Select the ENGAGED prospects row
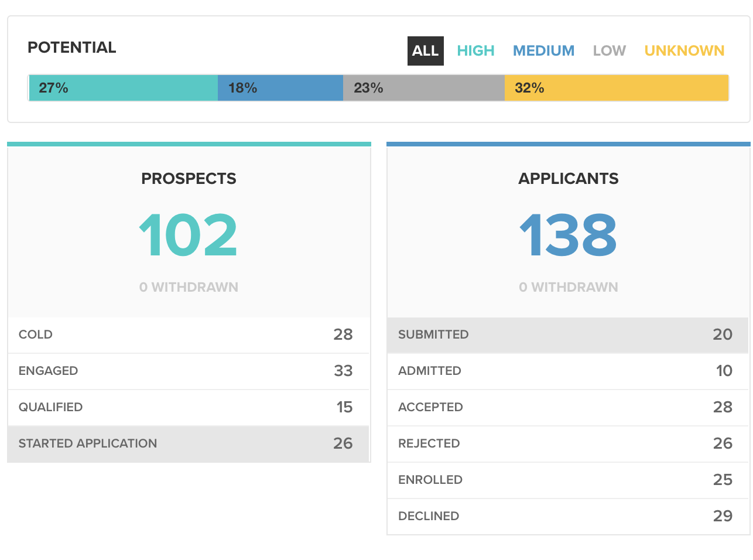 click(189, 371)
